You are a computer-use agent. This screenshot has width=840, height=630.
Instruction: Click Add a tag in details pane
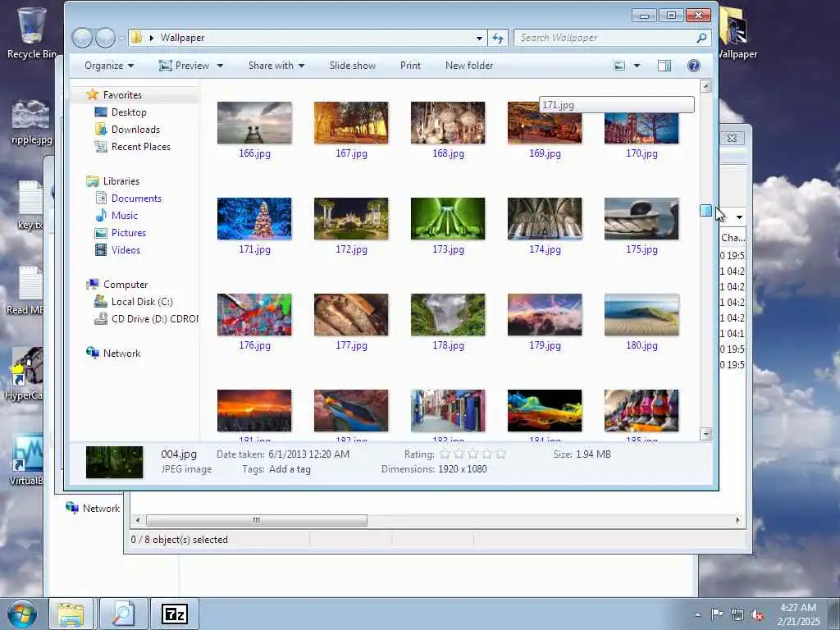[x=290, y=469]
